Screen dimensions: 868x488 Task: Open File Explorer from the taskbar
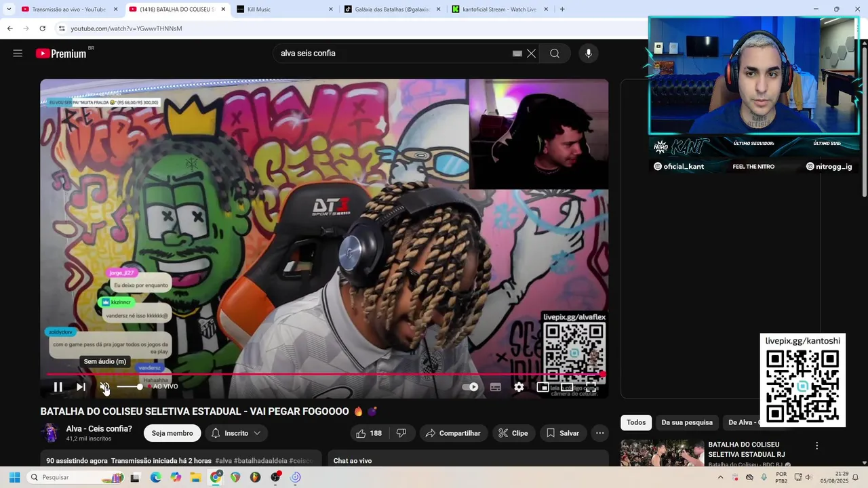pos(195,477)
